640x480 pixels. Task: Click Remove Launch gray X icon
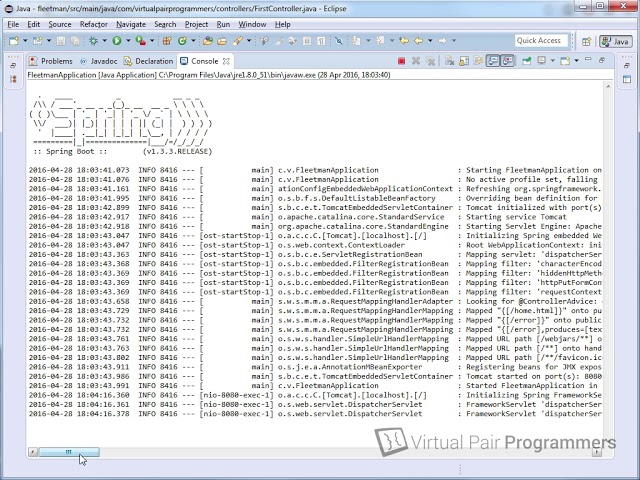(416, 61)
